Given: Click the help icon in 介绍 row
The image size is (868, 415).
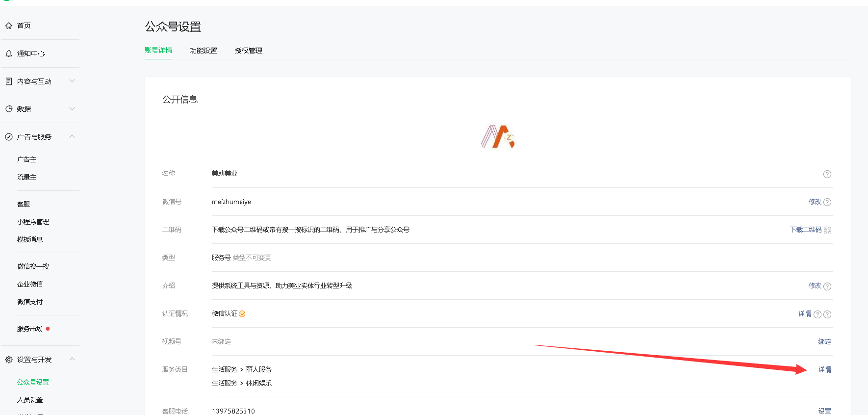Looking at the screenshot, I should 827,286.
